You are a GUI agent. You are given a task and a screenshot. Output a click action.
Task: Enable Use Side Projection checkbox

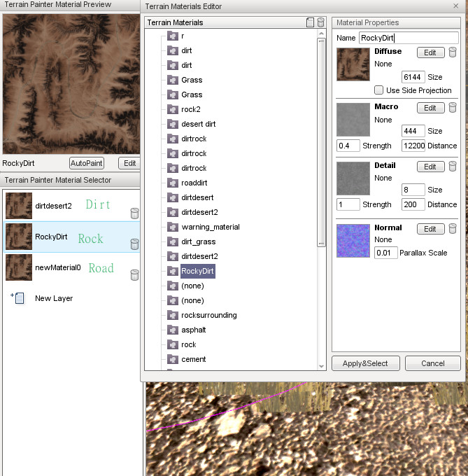(x=378, y=90)
